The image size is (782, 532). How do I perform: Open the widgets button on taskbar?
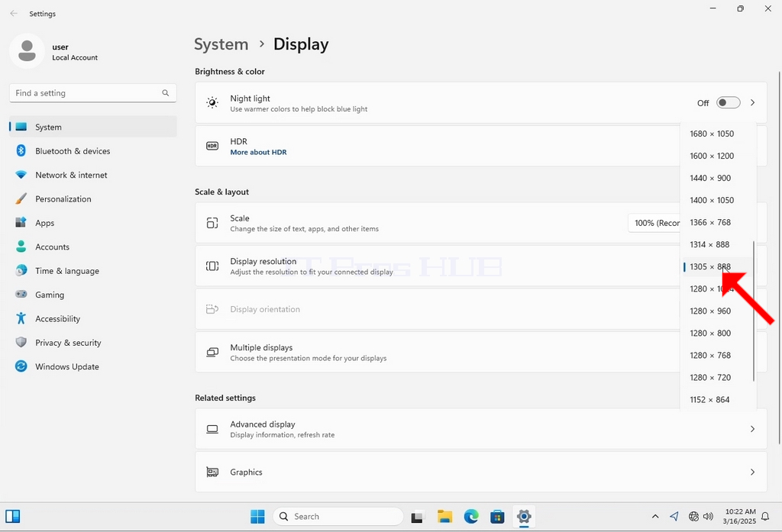pyautogui.click(x=12, y=516)
